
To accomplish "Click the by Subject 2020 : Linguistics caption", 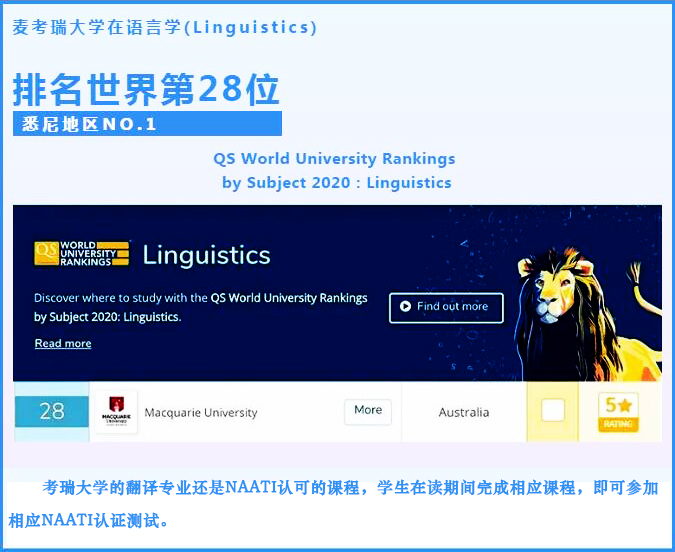I will [x=336, y=183].
